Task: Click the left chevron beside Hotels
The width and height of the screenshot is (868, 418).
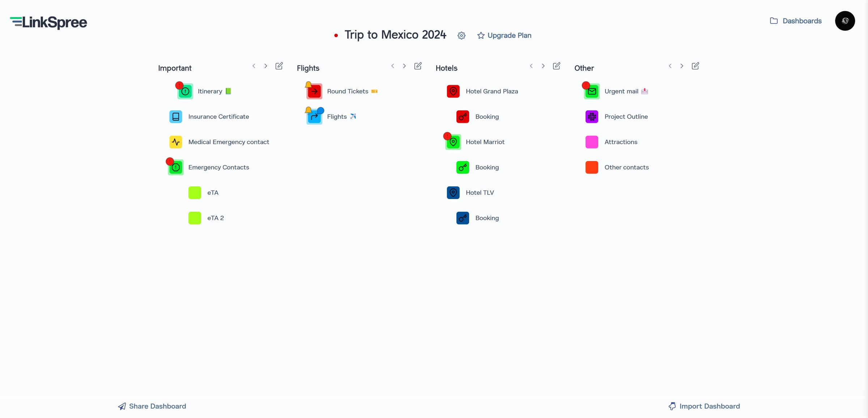Action: tap(531, 66)
